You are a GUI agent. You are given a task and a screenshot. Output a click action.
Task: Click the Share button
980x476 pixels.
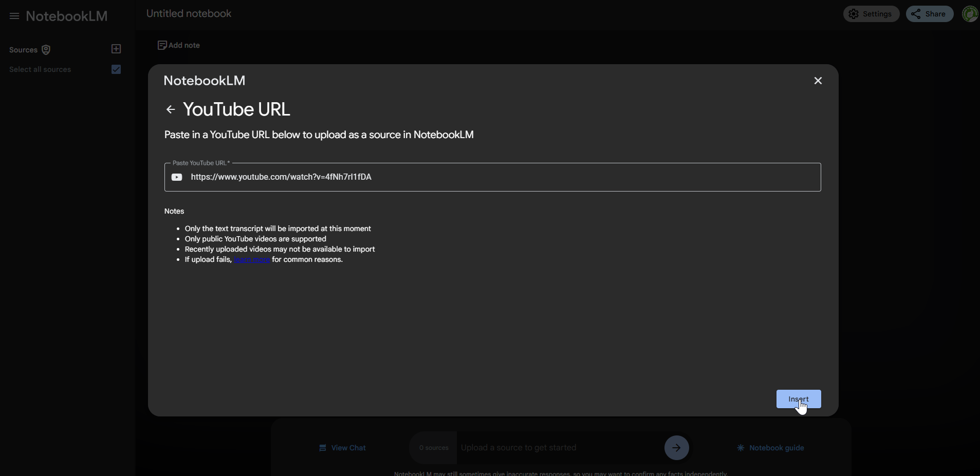[x=929, y=14]
